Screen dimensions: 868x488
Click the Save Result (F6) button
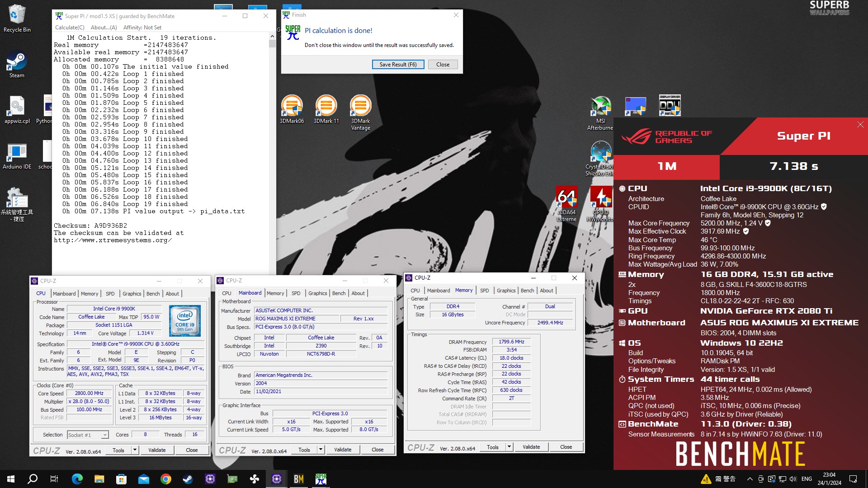398,65
